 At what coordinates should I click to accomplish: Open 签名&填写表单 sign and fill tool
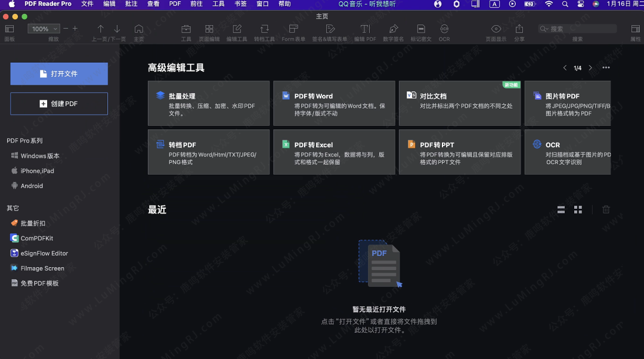click(330, 29)
